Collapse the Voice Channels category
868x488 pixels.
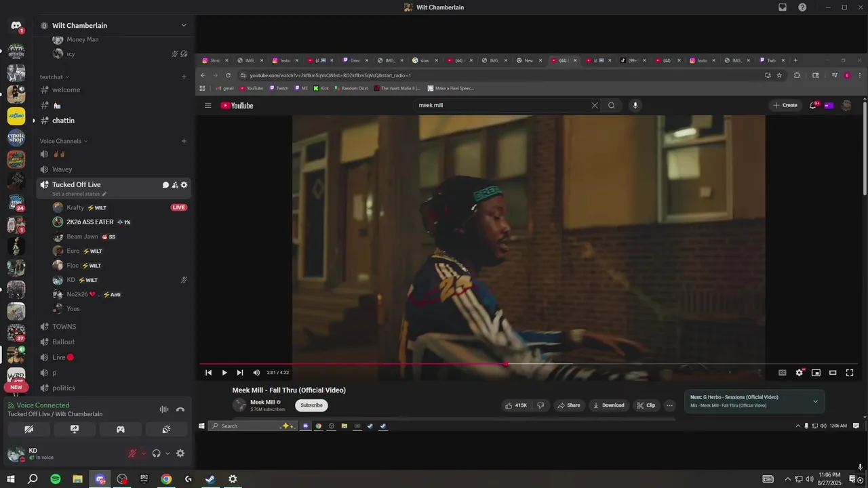point(63,141)
